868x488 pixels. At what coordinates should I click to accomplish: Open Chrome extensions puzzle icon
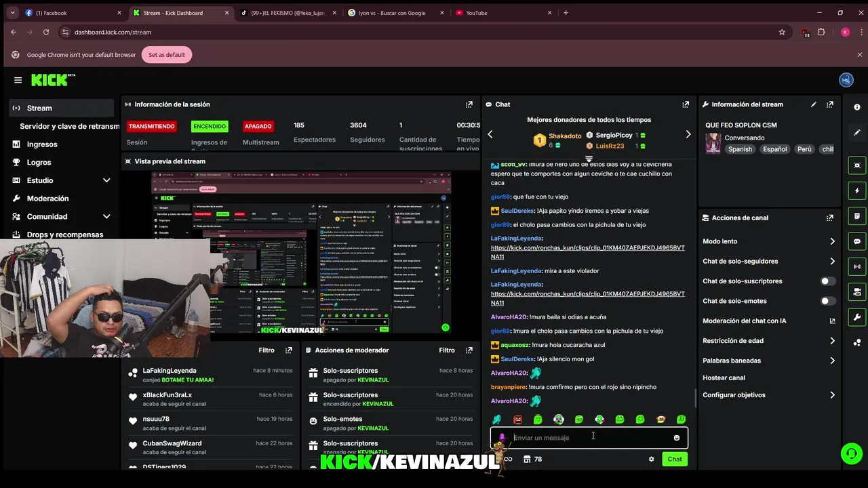(x=821, y=32)
